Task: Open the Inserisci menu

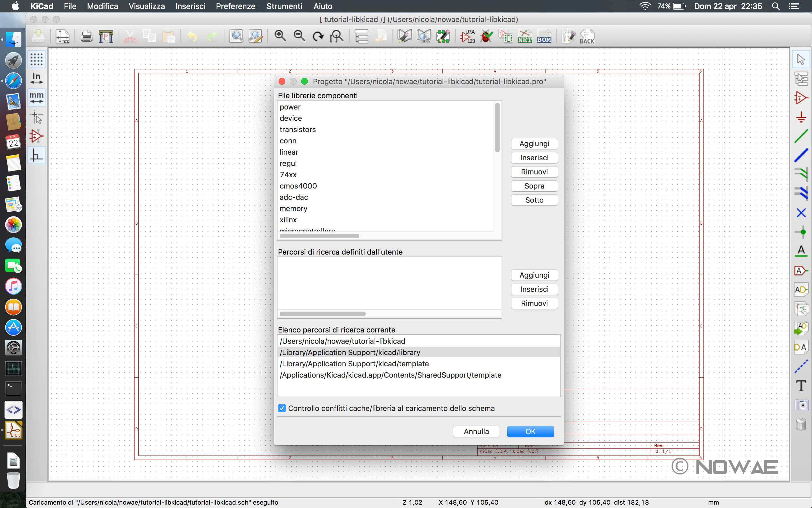Action: coord(190,6)
